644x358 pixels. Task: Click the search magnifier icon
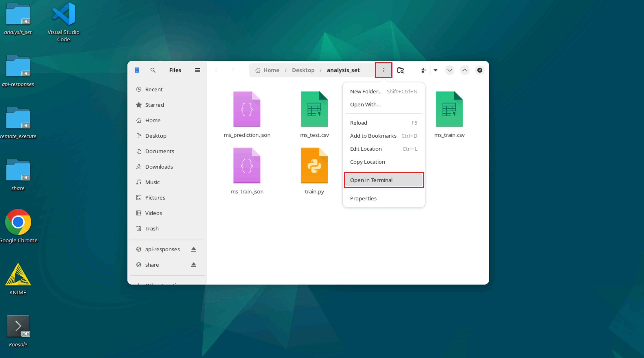(153, 70)
